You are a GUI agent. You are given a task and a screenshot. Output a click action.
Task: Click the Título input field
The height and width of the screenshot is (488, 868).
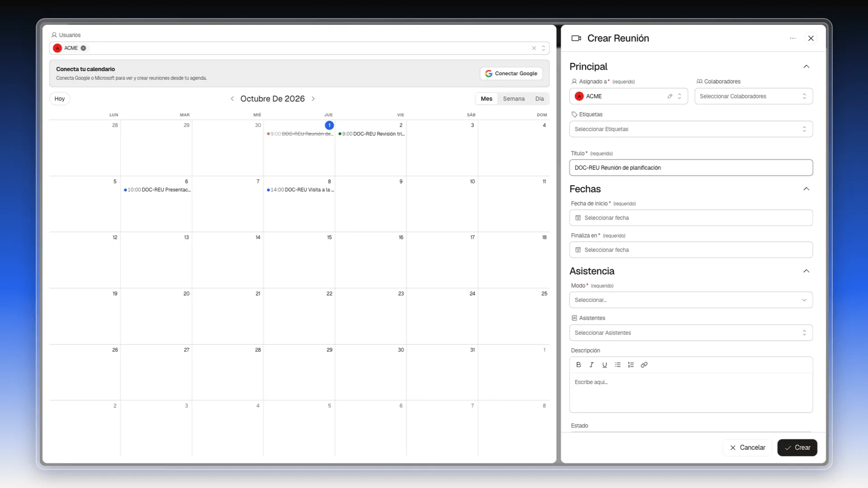pyautogui.click(x=691, y=168)
